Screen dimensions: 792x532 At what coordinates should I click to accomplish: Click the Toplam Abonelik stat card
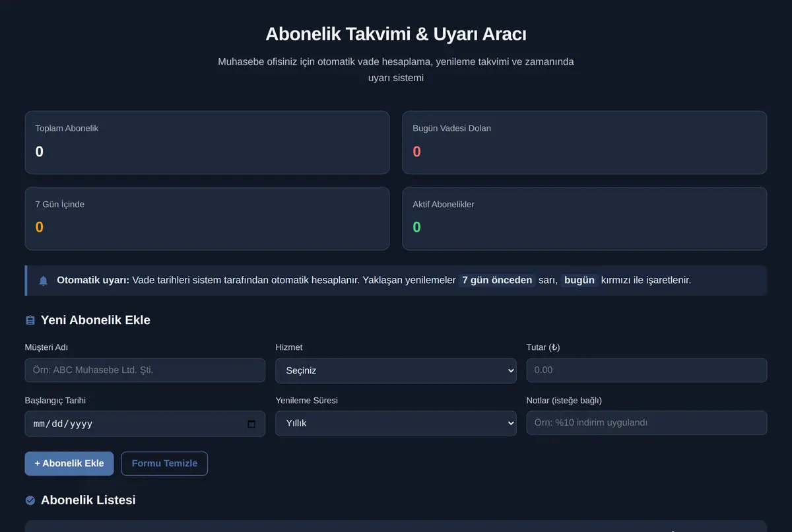[x=207, y=143]
